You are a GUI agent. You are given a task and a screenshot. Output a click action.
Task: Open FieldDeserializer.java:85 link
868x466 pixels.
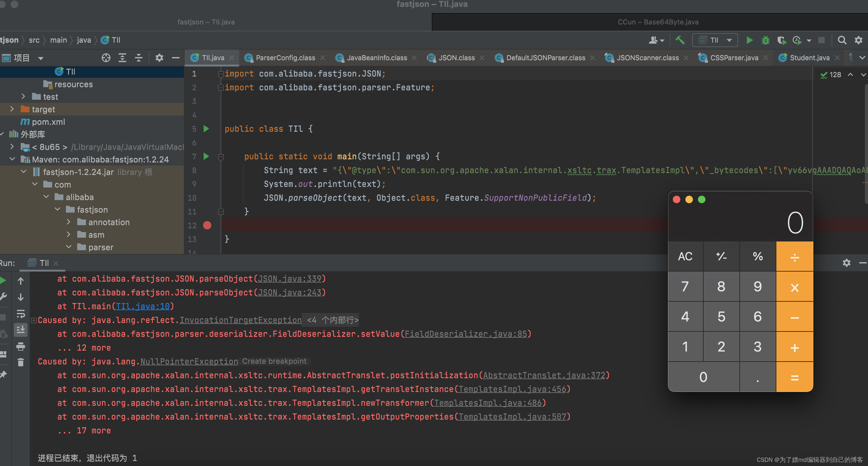[465, 334]
